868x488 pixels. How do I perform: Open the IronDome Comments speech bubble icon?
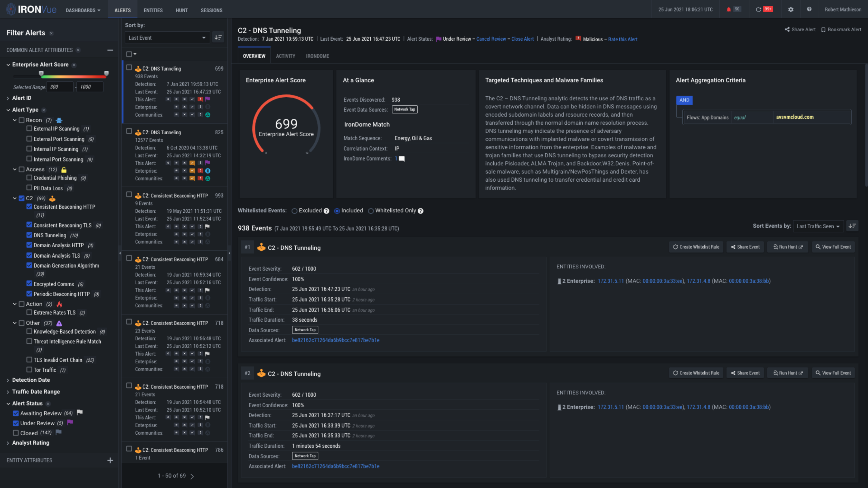pos(402,159)
